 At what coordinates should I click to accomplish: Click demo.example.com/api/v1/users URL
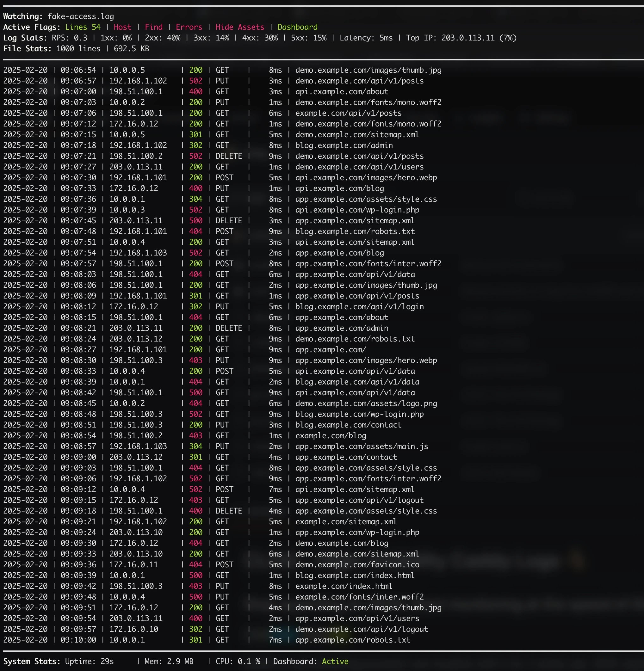360,167
